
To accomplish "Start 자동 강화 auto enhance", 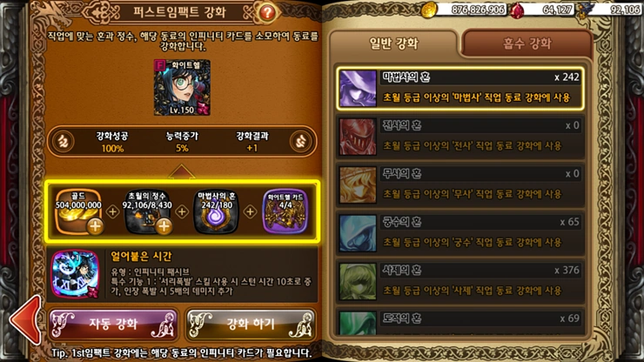I will [113, 325].
